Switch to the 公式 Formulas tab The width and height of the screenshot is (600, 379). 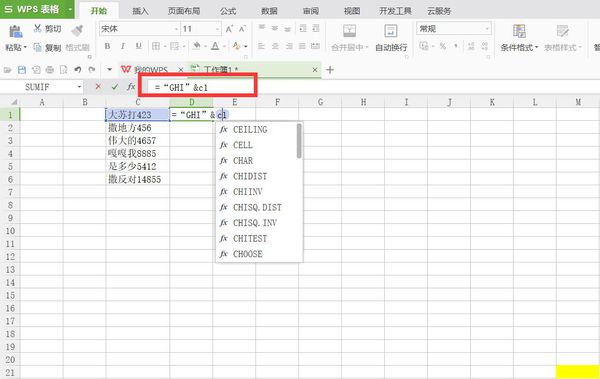pos(228,11)
